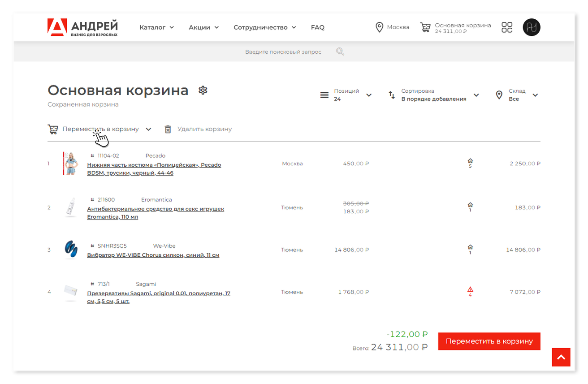Image resolution: width=588 pixels, height=384 pixels.
Task: Click row total 7 072,00 ₽
Action: tap(525, 292)
